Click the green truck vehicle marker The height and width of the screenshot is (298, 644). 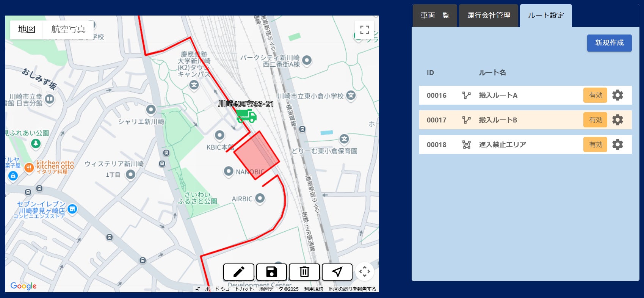tap(246, 116)
